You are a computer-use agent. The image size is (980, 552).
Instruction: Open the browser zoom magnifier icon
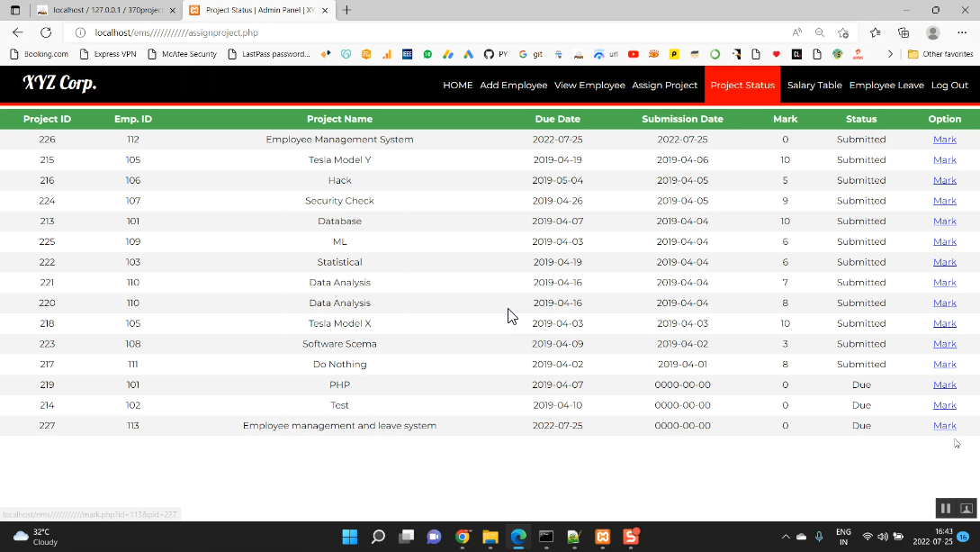point(820,32)
